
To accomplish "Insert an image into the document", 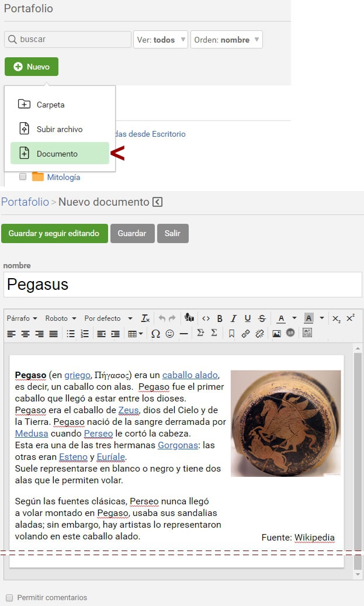I will tap(276, 334).
